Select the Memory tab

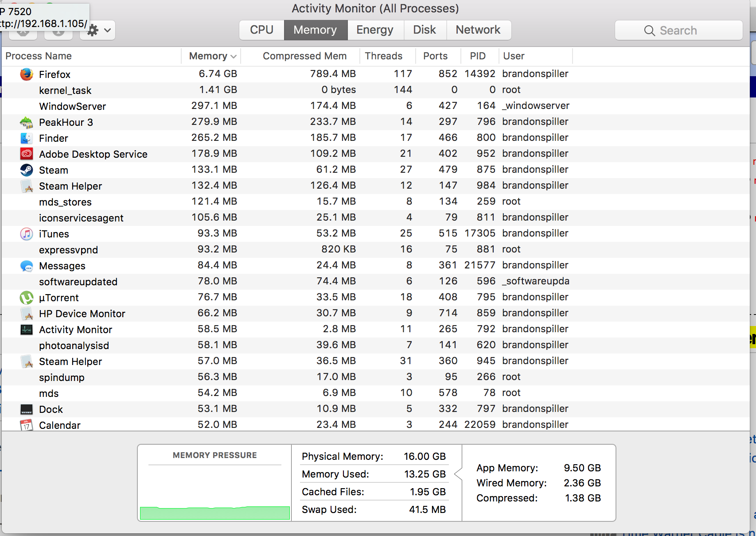[315, 30]
